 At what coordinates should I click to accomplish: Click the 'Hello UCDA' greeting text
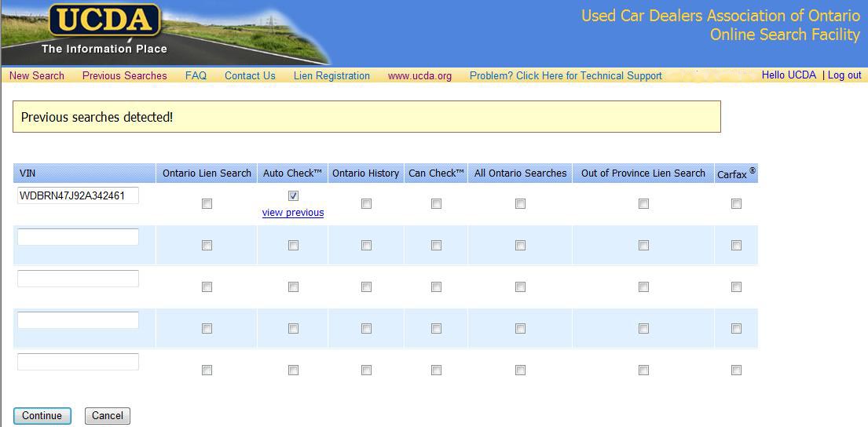coord(789,75)
